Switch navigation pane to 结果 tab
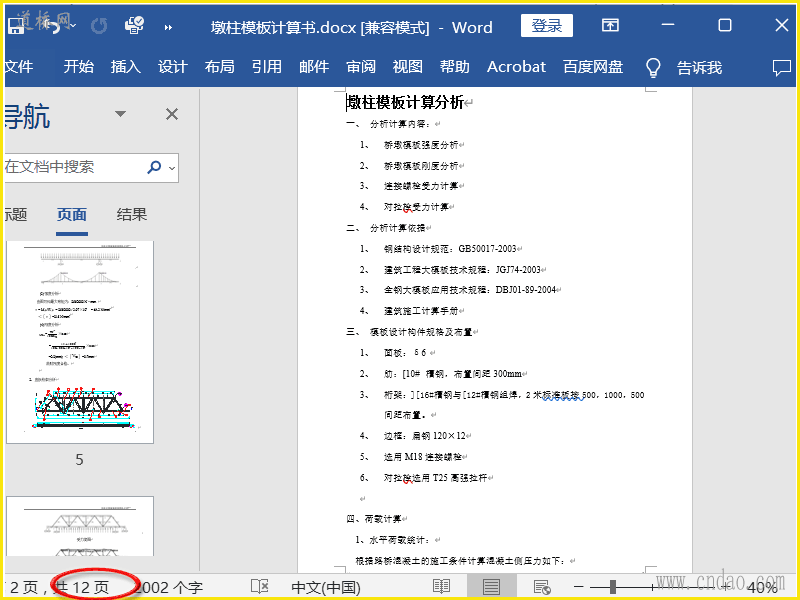This screenshot has width=800, height=600. click(132, 215)
